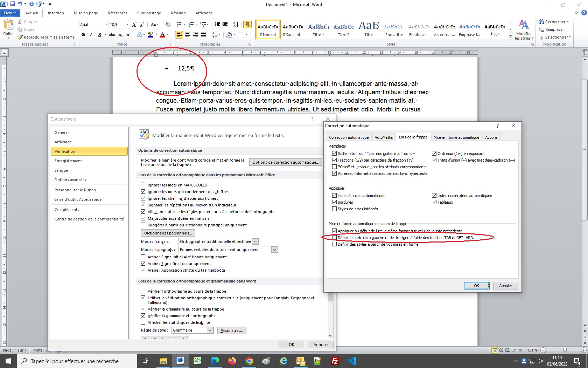Open the Modes français dropdown
This screenshot has width=588, height=368.
coord(255,241)
